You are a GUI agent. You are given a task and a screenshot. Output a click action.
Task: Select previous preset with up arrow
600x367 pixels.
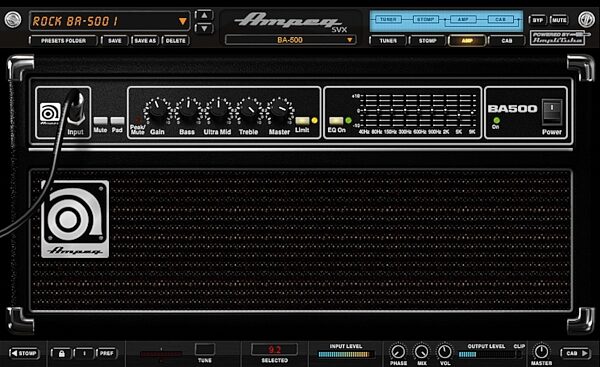click(204, 15)
